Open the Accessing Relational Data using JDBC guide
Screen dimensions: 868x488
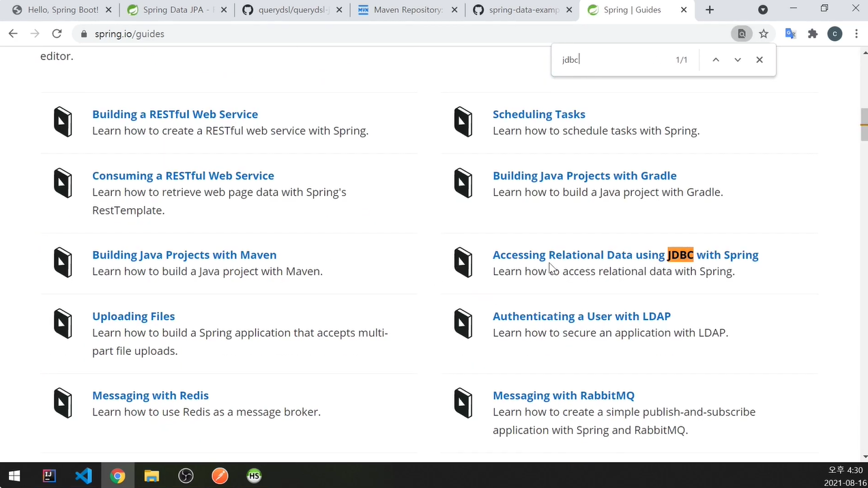626,255
